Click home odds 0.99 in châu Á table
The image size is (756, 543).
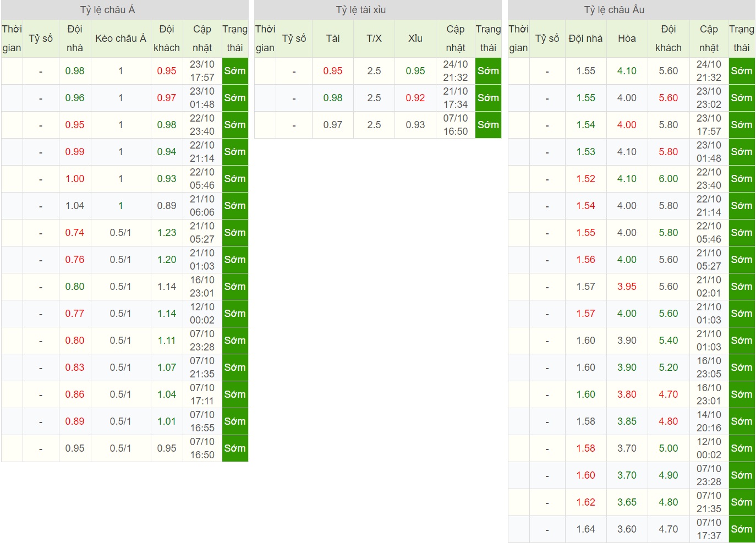(x=75, y=152)
